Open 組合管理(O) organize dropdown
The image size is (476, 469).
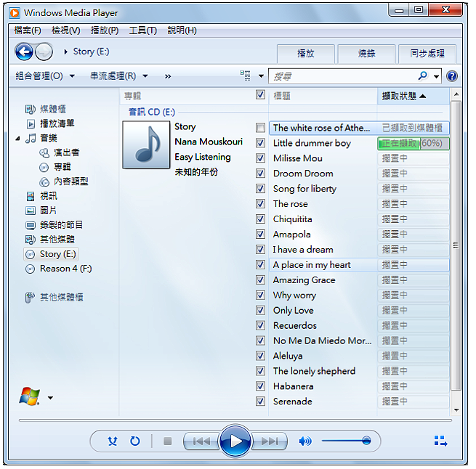(45, 76)
